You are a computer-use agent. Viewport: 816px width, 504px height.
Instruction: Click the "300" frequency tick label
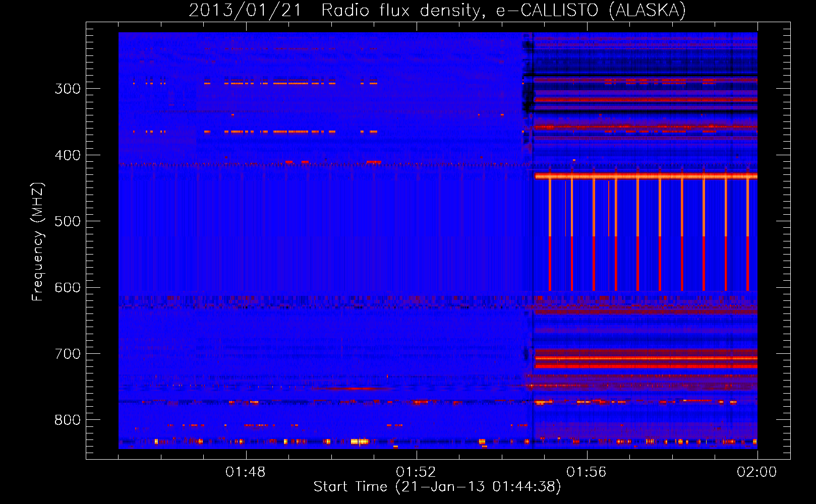[68, 89]
